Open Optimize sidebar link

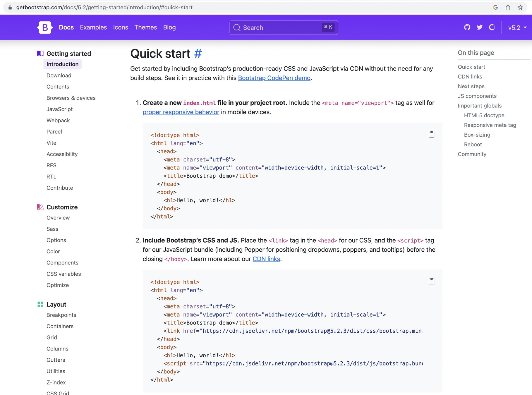point(58,285)
